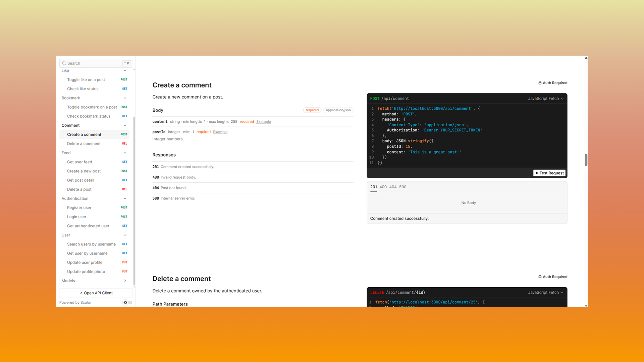Screen dimensions: 644x362
Task: Open the API Client button
Action: point(96,293)
